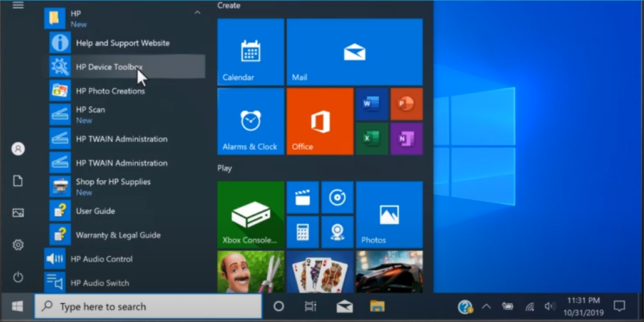
Task: Click the Play group heading
Action: click(225, 168)
